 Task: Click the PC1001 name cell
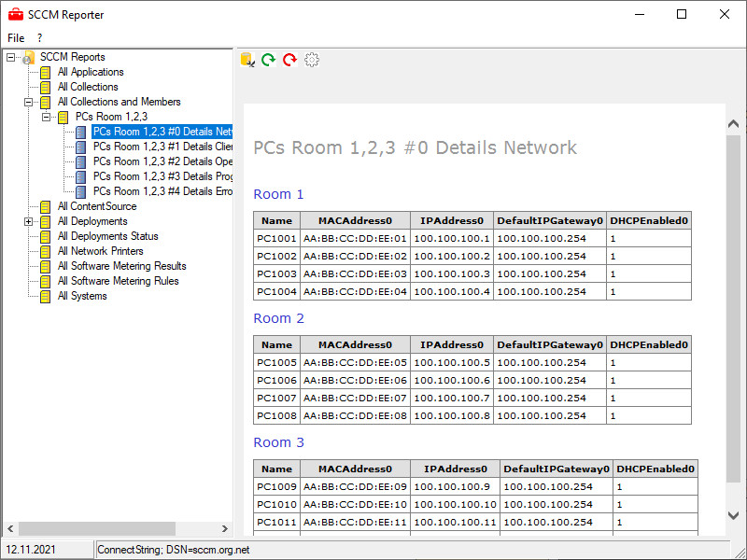tap(276, 239)
